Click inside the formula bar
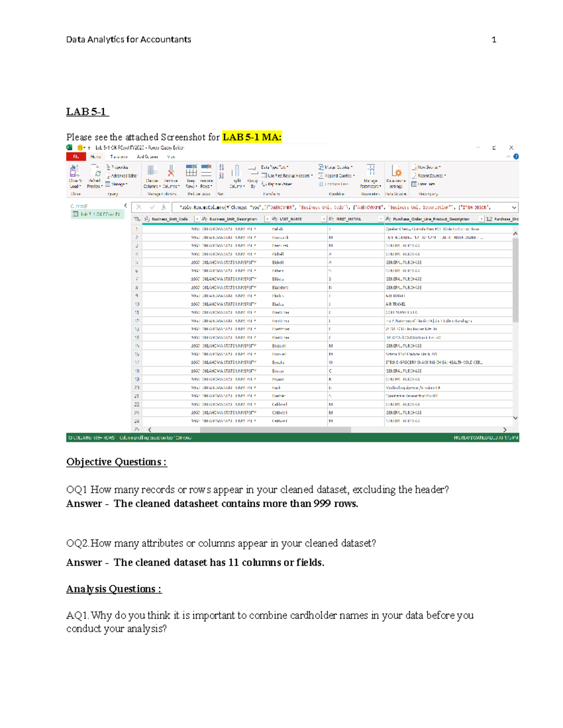The image size is (563, 728). tap(328, 206)
